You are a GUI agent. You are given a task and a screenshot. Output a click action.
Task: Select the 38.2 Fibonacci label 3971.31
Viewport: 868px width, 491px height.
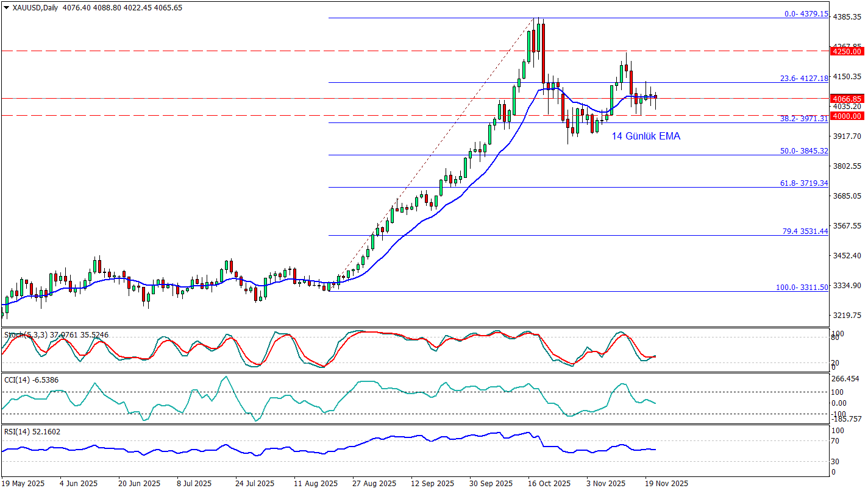tap(805, 118)
